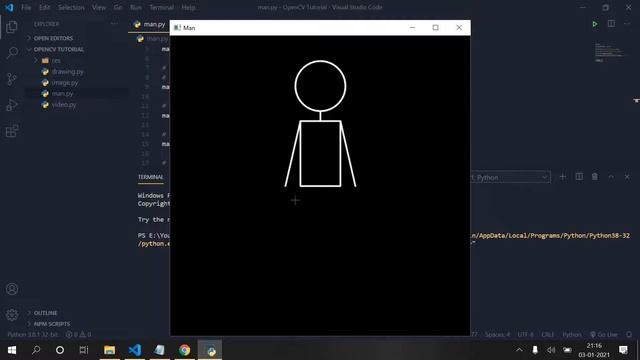
Task: Switch to Visual Studio Code in taskbar
Action: 135,350
